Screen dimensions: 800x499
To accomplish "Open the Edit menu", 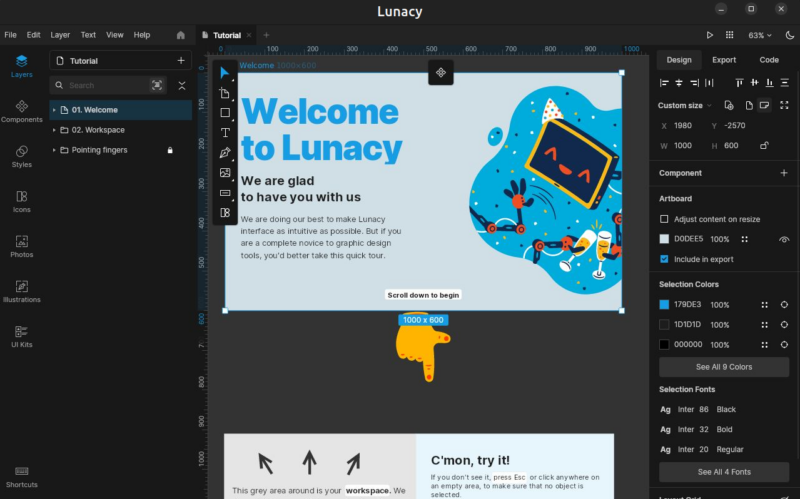I will (34, 35).
